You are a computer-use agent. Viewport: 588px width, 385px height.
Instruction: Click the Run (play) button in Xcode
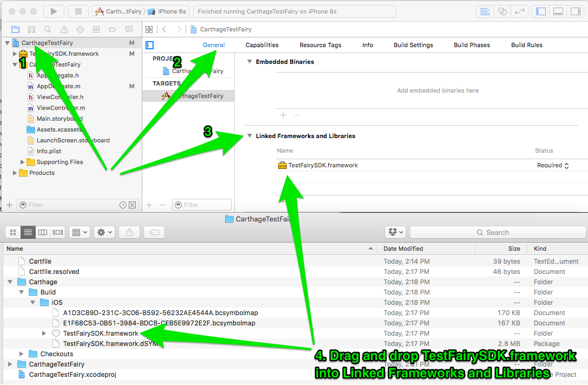53,11
